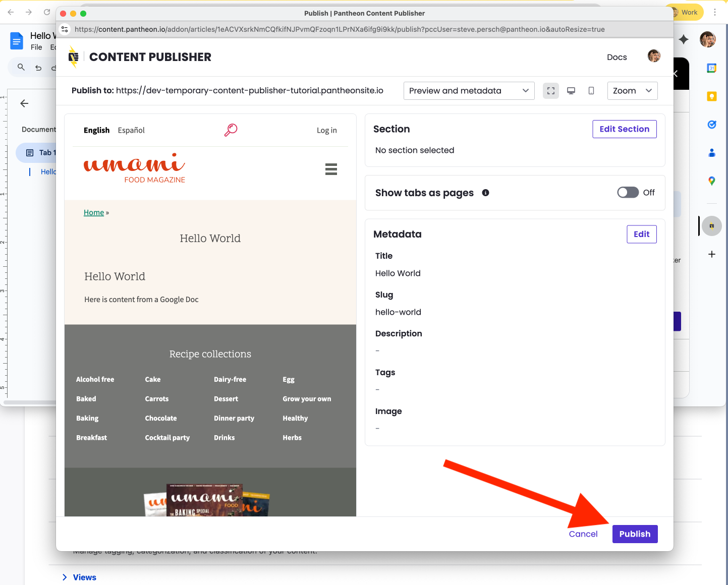728x585 pixels.
Task: Open Google Calendar in side panel
Action: [711, 68]
